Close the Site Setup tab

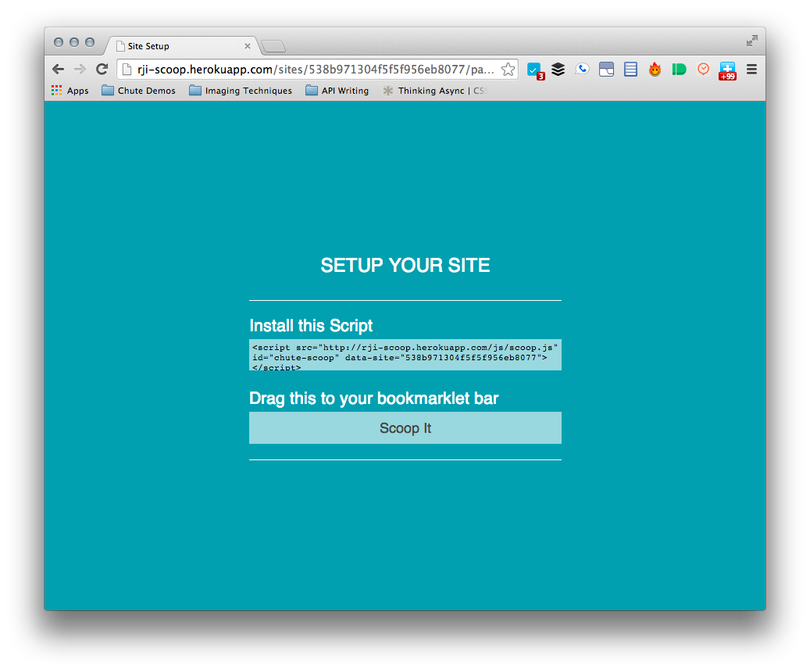pyautogui.click(x=248, y=46)
